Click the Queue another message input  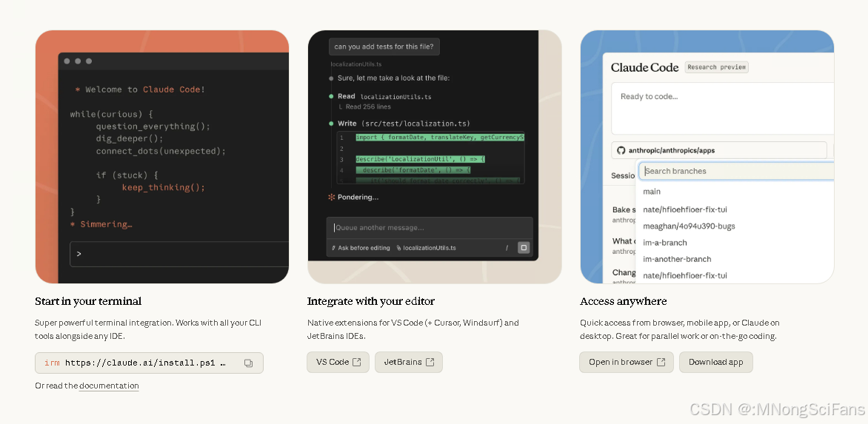(430, 228)
